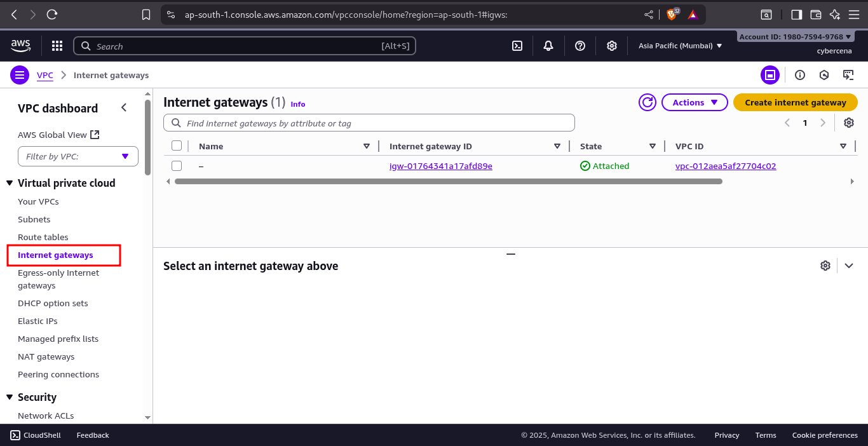Open Egress-only Internet gateways
This screenshot has width=868, height=446.
[x=58, y=279]
